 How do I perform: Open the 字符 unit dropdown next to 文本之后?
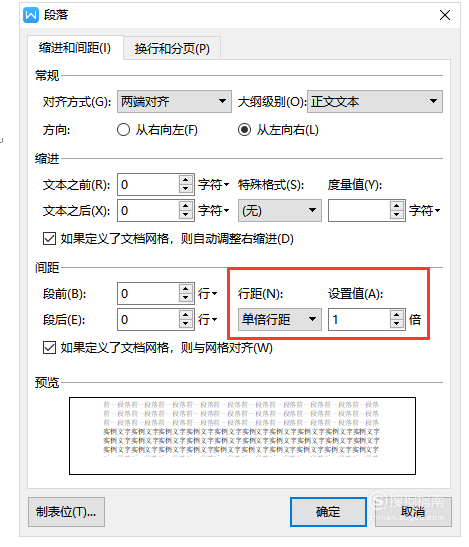tap(214, 210)
